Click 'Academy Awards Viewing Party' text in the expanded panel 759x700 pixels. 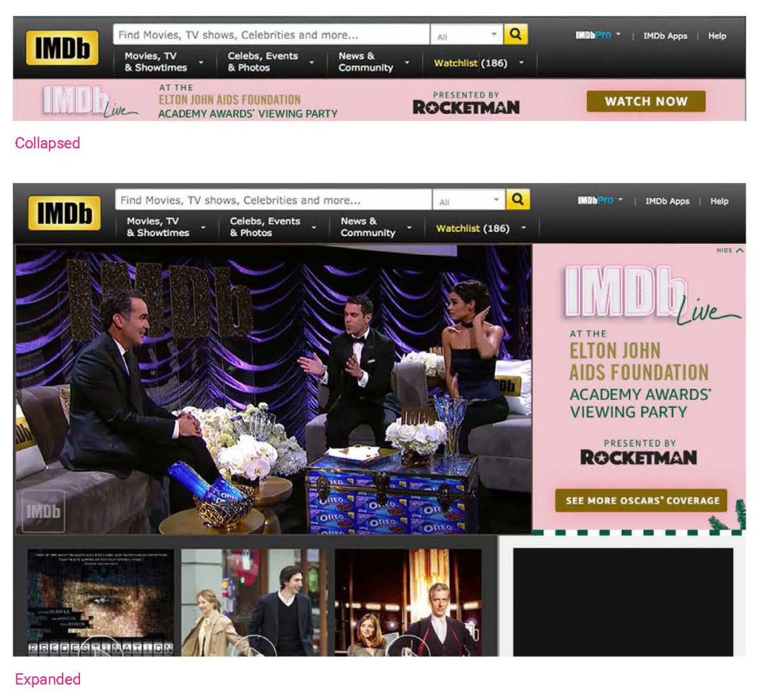(640, 403)
